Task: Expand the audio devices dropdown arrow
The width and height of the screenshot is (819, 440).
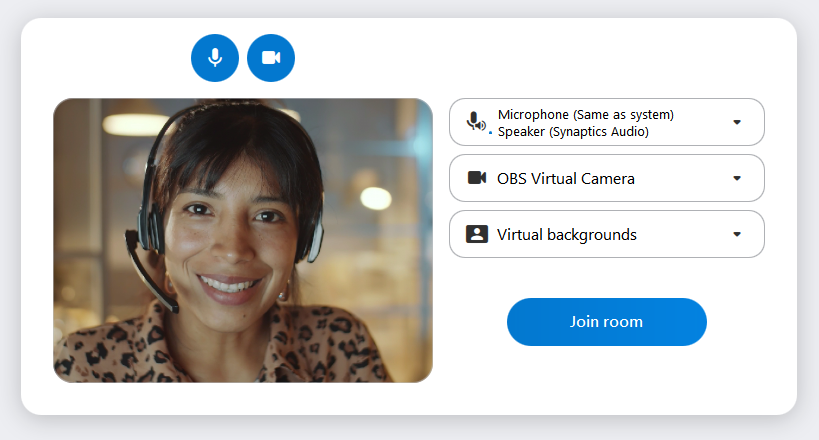Action: tap(737, 122)
